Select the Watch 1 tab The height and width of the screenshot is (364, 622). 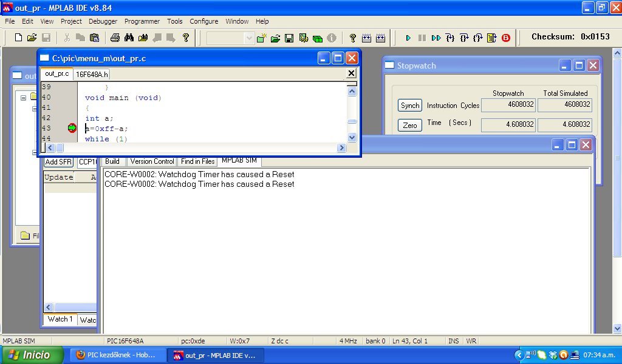pos(60,319)
